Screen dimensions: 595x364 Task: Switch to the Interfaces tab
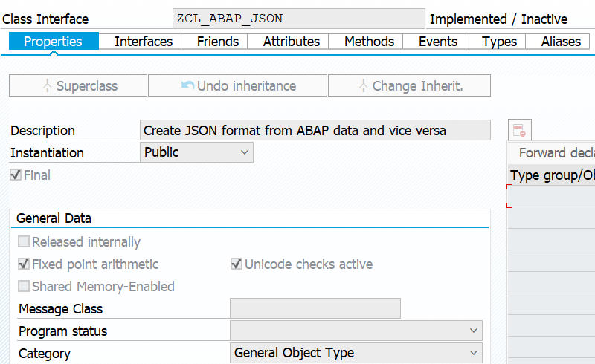coord(144,41)
